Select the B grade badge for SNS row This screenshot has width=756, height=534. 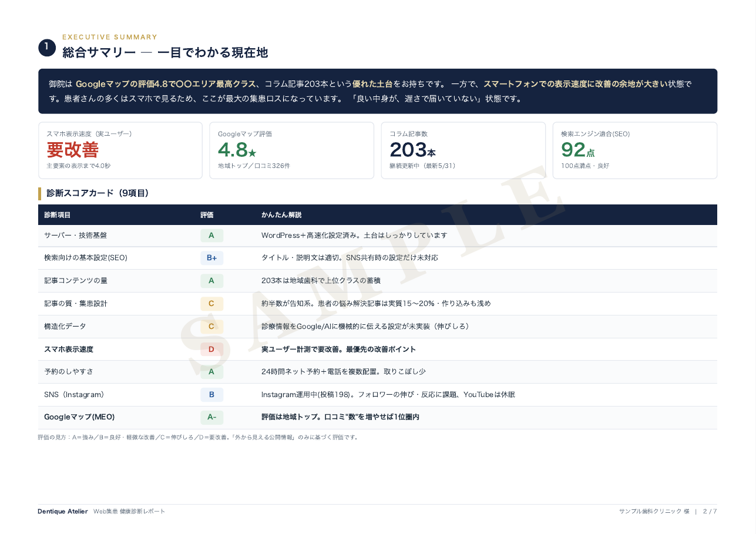(x=211, y=395)
